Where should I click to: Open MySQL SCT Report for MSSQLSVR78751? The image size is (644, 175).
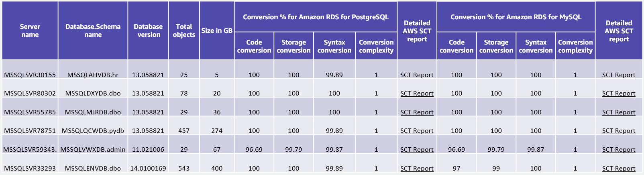tap(618, 131)
